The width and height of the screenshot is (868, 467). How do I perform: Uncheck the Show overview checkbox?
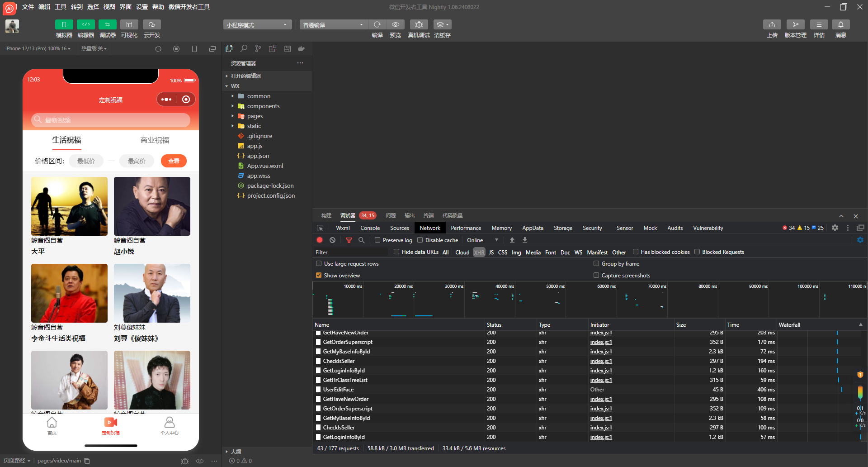[x=319, y=276]
